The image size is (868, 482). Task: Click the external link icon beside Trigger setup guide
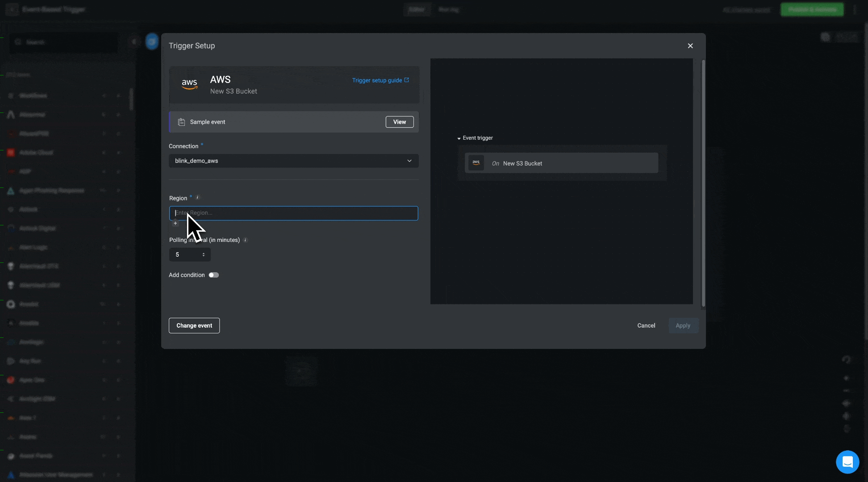coord(406,80)
